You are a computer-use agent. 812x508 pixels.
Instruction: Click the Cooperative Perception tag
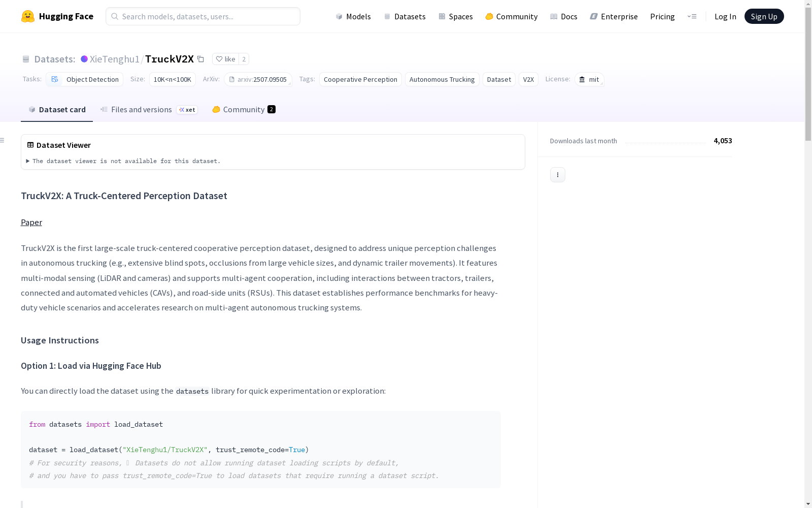(360, 79)
